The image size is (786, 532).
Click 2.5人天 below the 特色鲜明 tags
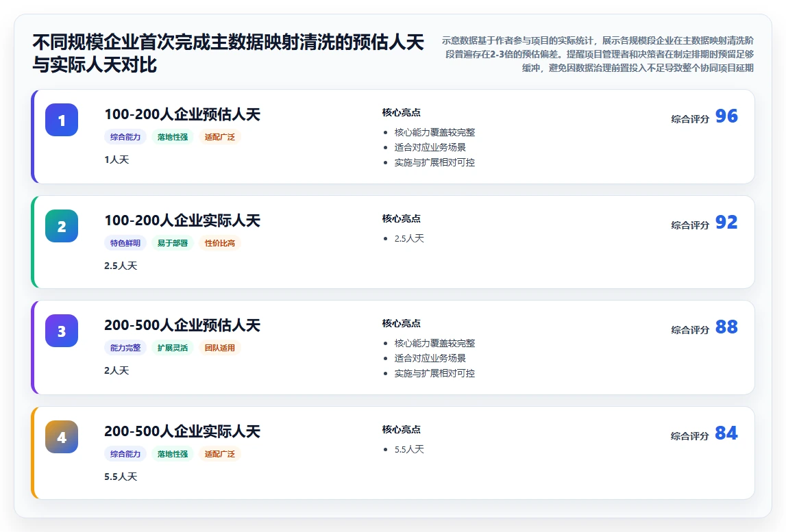point(121,266)
